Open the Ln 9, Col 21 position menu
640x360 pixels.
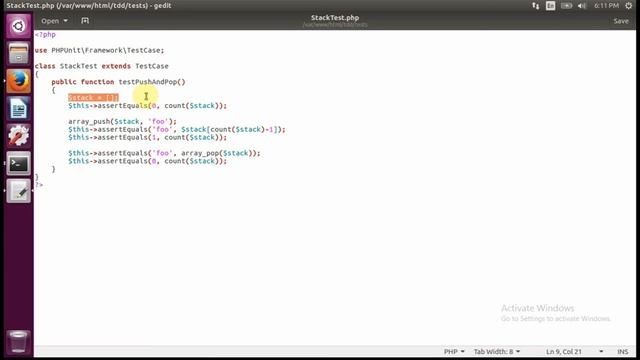click(574, 351)
